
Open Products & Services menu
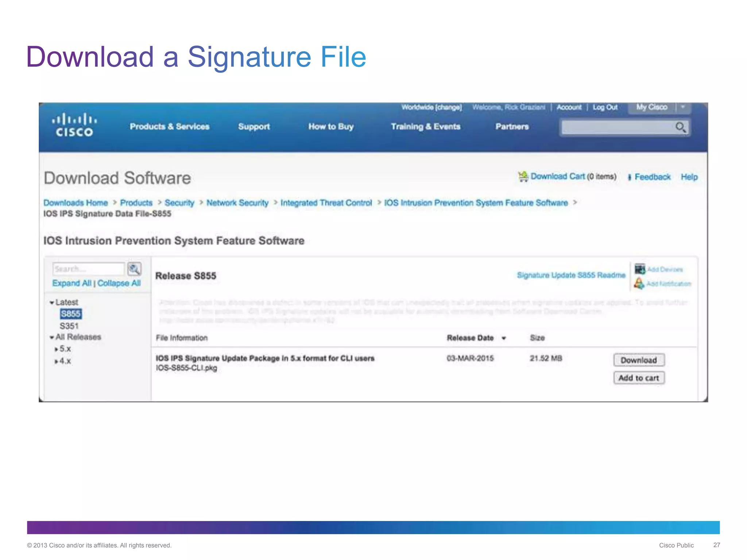(x=170, y=127)
